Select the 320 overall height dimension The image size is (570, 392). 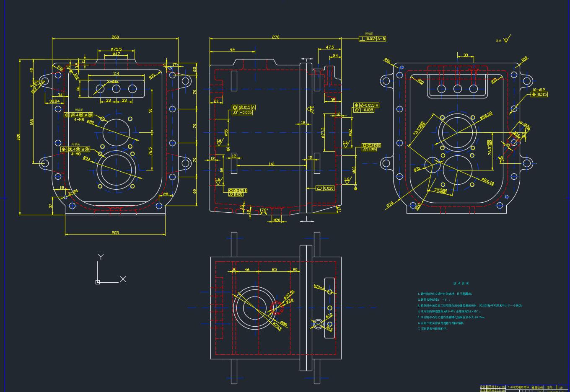pos(18,137)
